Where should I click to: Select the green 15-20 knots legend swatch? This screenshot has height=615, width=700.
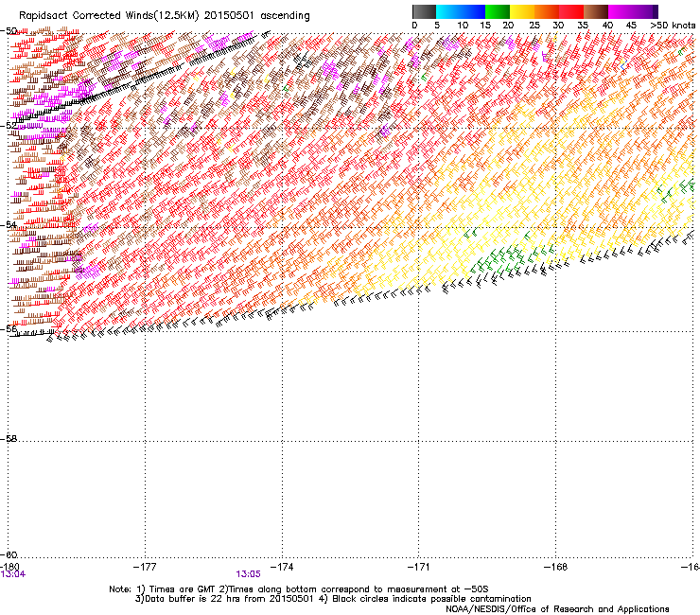[x=498, y=11]
